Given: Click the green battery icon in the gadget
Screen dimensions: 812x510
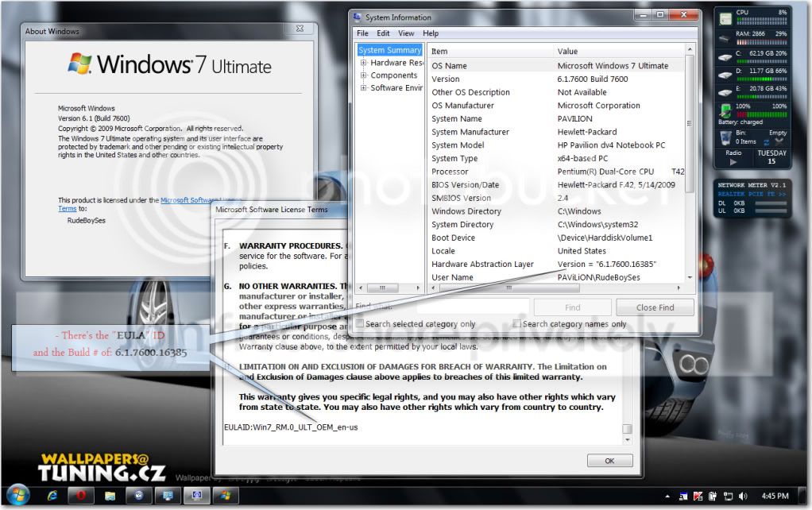Looking at the screenshot, I should pos(725,110).
